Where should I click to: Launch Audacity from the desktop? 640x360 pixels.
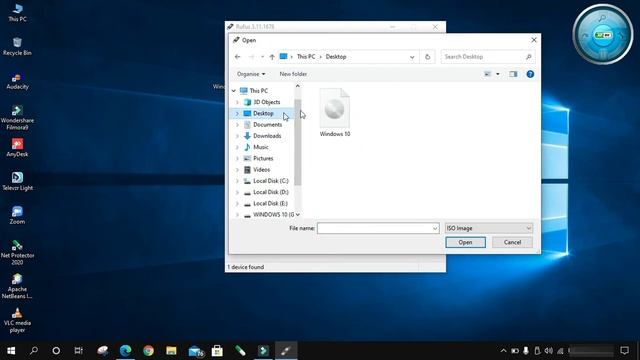(x=17, y=80)
